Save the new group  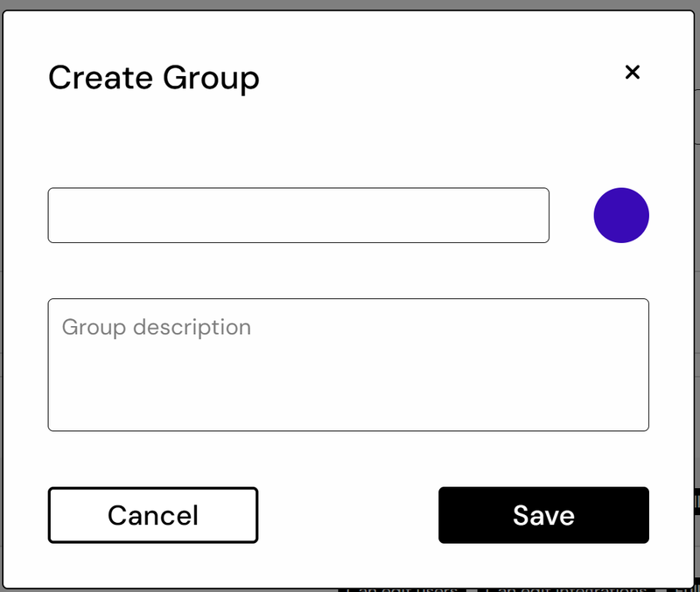[x=543, y=515]
